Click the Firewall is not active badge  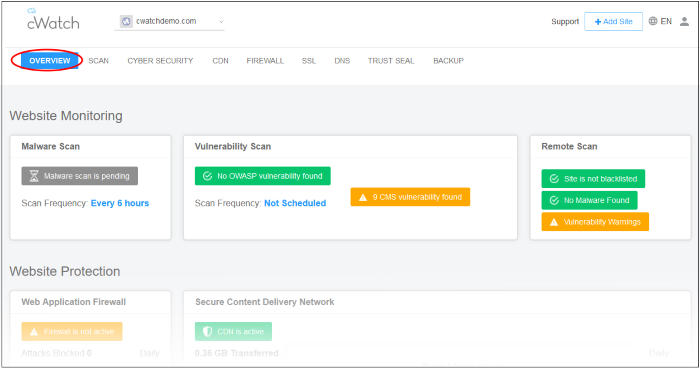tap(72, 331)
